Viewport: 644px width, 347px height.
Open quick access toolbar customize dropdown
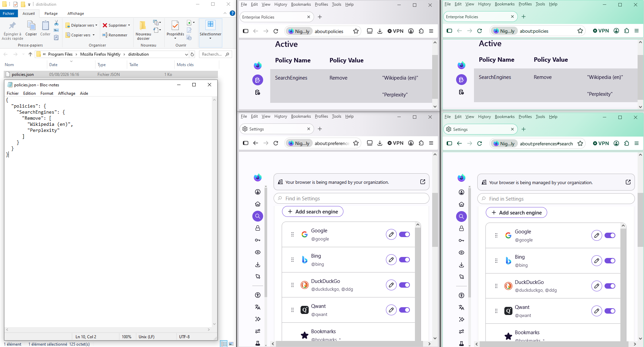pos(29,4)
